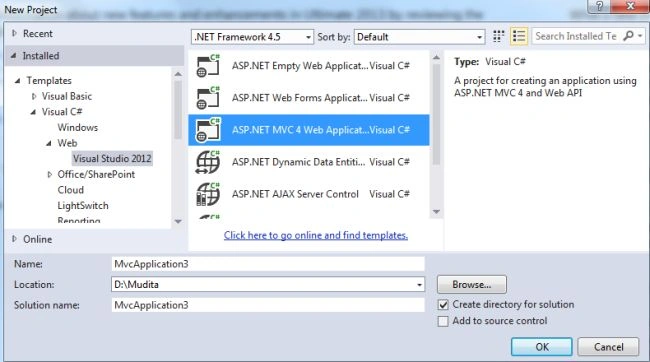Collapse the Web tree node
This screenshot has width=650, height=362.
pyautogui.click(x=49, y=143)
